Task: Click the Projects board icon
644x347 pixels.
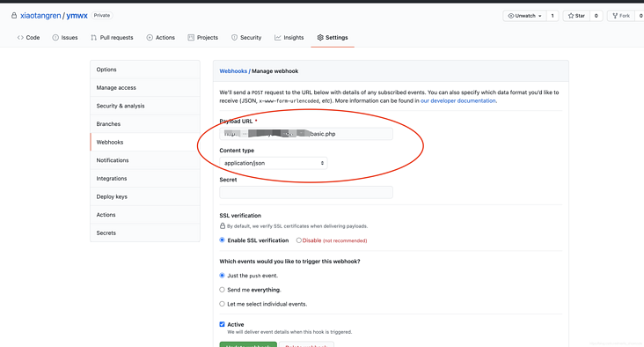Action: coord(191,37)
